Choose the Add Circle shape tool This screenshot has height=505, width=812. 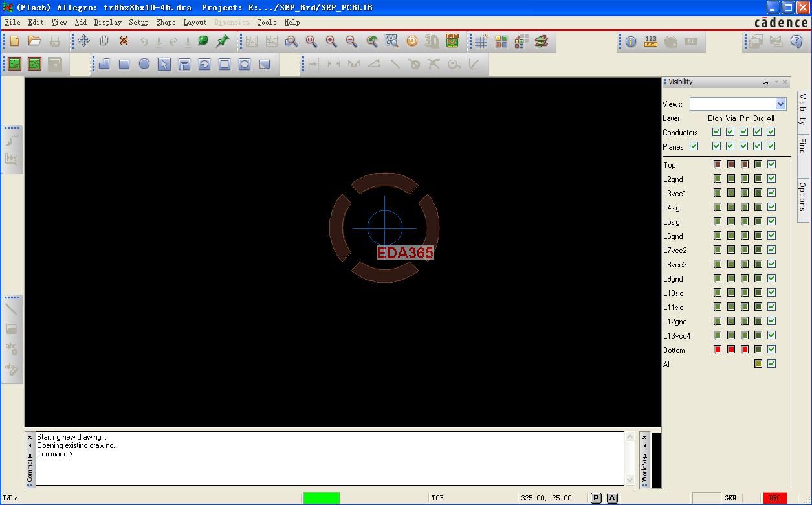point(144,64)
